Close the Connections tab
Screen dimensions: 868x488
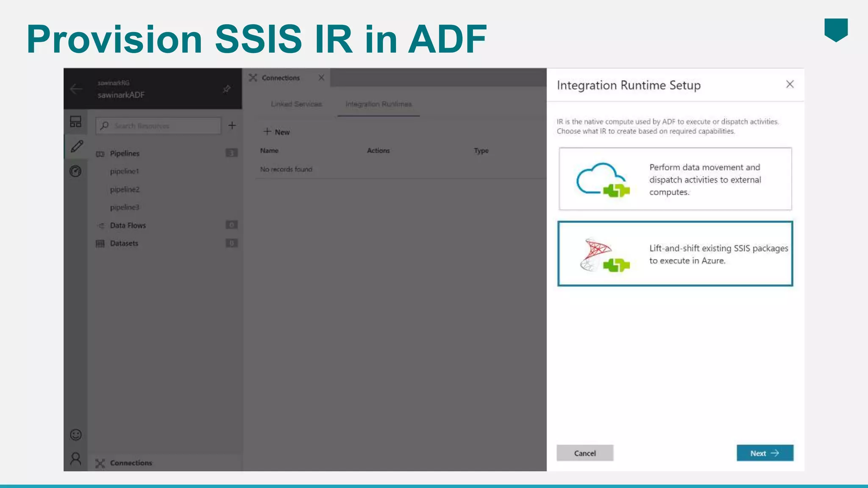(x=321, y=78)
